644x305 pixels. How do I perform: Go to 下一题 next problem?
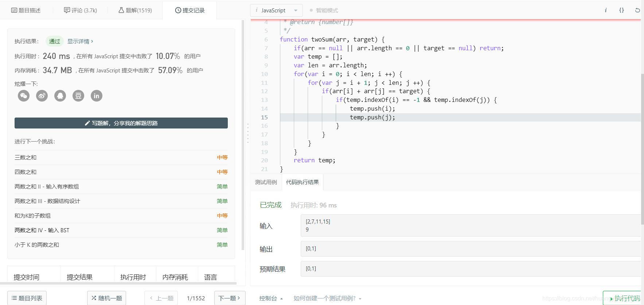pos(230,298)
